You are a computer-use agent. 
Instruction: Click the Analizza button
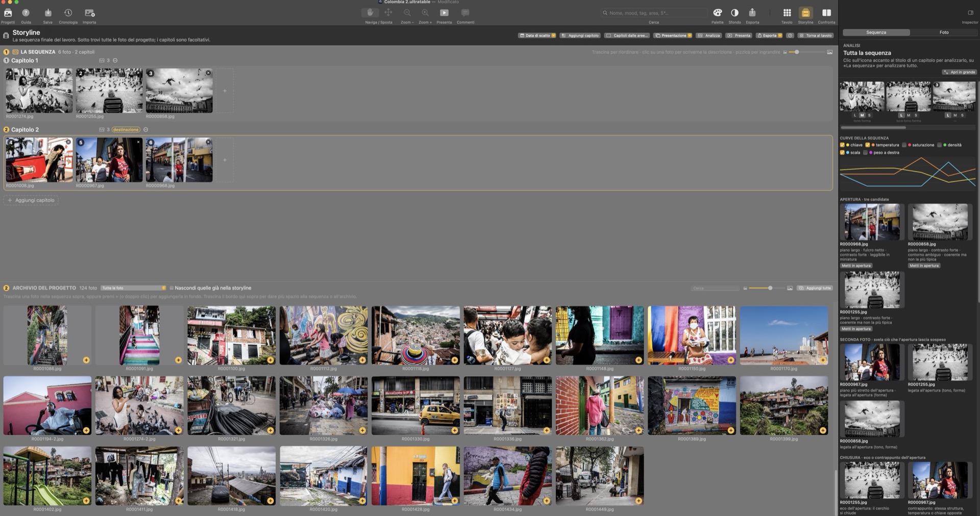point(709,36)
